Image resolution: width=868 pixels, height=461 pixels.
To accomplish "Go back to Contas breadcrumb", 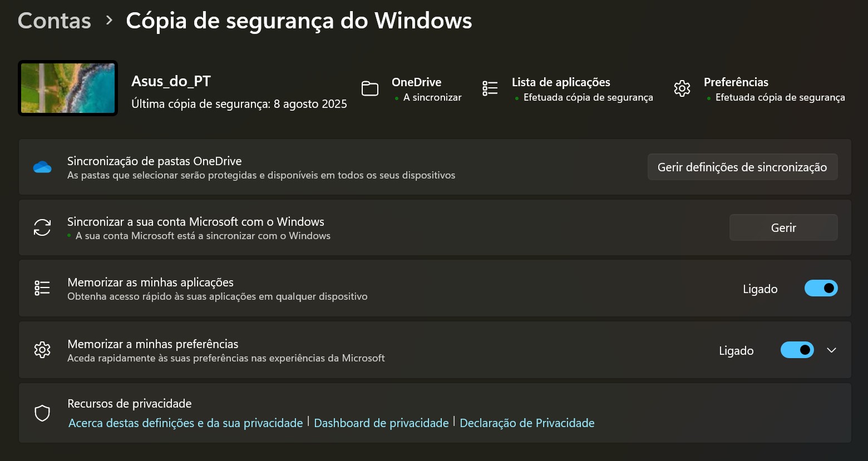I will [55, 21].
